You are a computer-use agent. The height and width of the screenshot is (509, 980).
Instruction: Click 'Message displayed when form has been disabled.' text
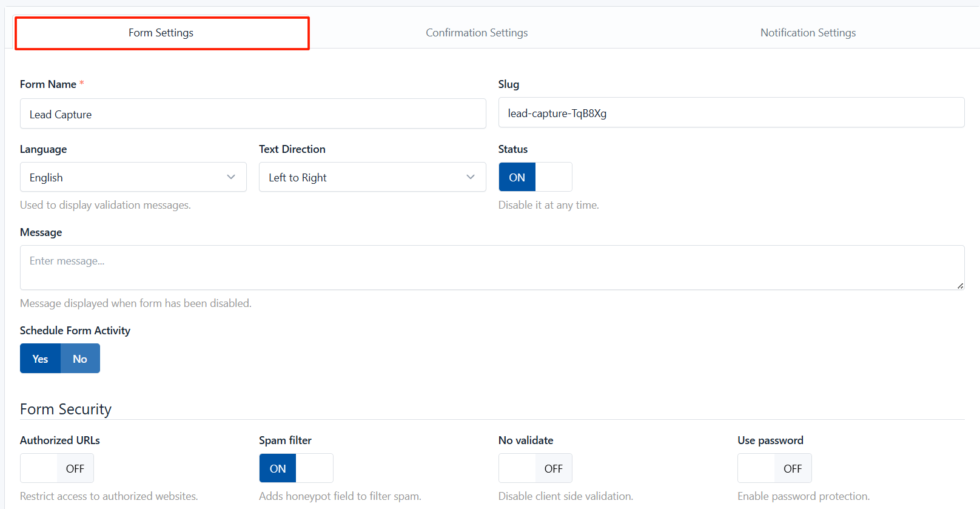pos(136,303)
